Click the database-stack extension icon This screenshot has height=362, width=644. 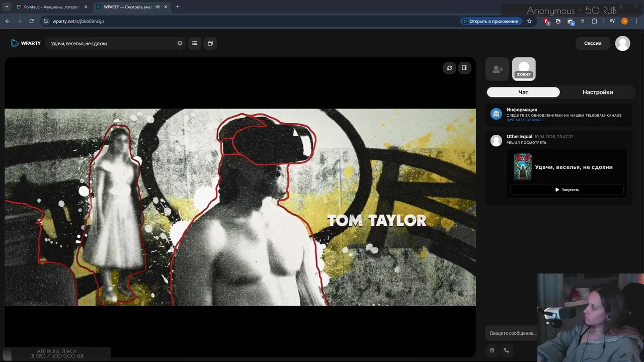[x=558, y=21]
